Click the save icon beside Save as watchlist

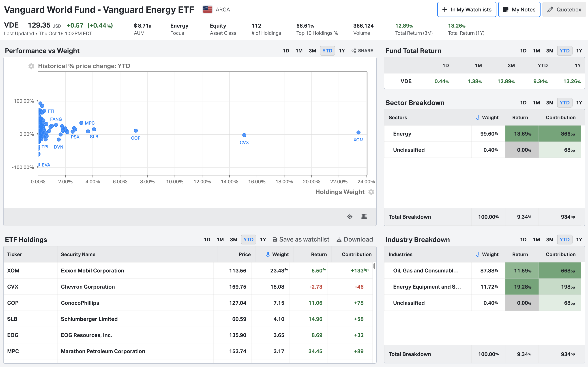[275, 240]
